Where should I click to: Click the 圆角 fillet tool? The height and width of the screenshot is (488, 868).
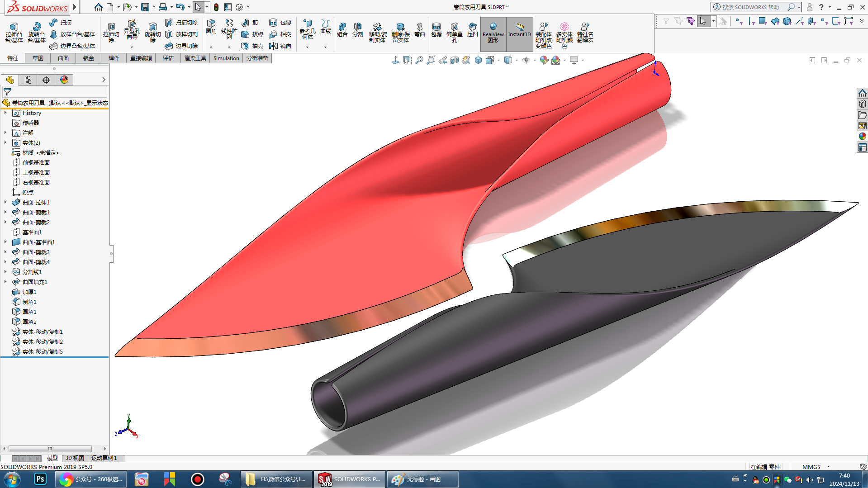coord(211,27)
